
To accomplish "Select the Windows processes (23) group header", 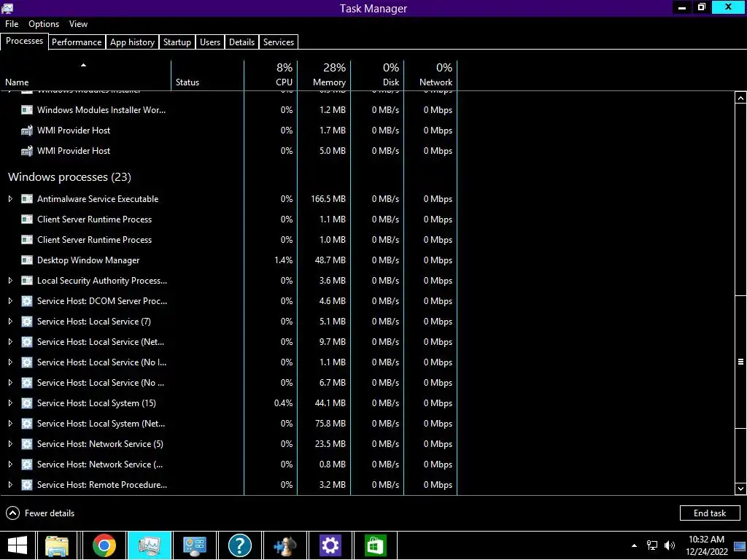I will pos(69,177).
